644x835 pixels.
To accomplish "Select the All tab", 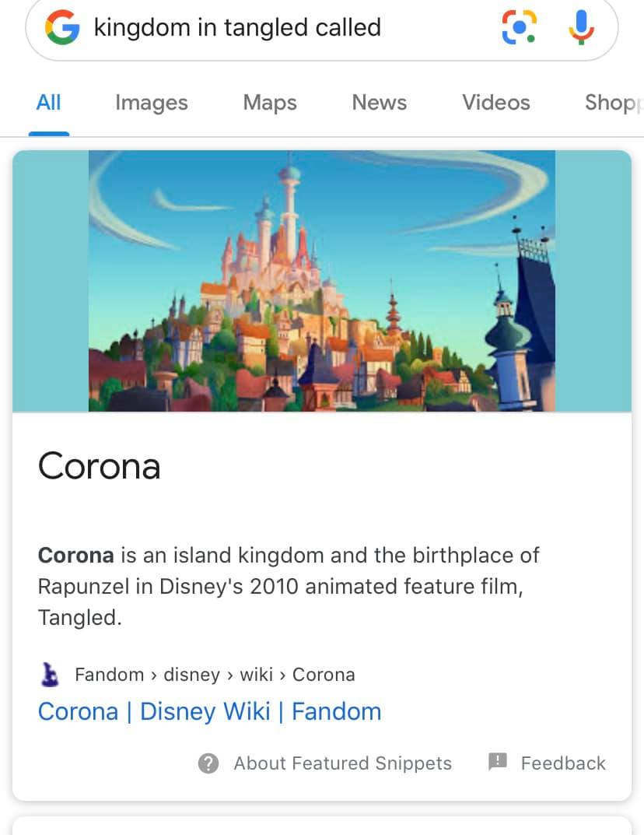I will [48, 102].
